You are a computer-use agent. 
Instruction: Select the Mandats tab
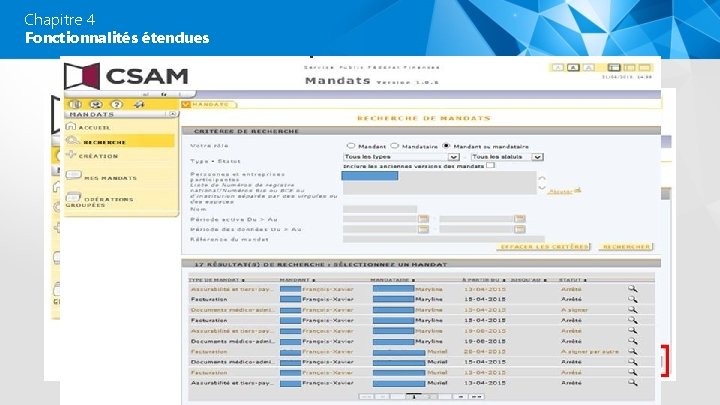click(x=209, y=105)
